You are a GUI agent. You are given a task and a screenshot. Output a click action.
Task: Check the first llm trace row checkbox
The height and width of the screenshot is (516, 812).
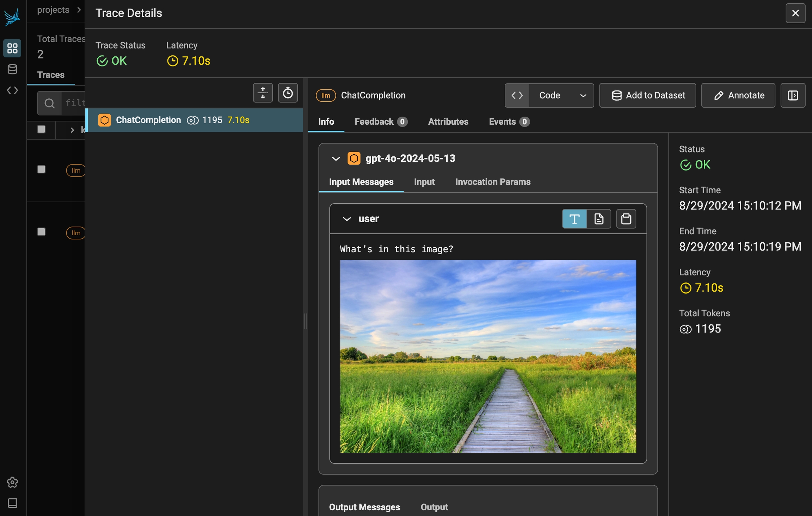point(41,169)
